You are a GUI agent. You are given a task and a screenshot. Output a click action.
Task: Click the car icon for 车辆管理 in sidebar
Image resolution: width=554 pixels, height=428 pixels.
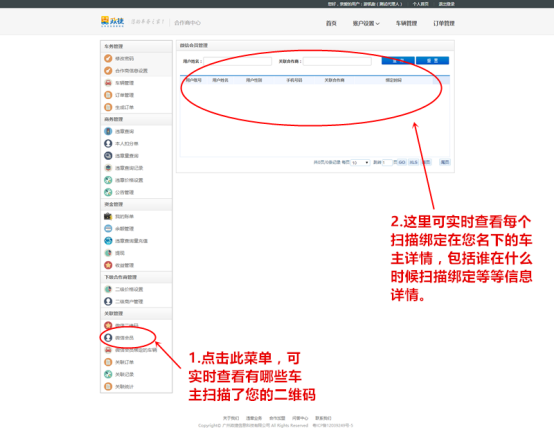click(108, 83)
